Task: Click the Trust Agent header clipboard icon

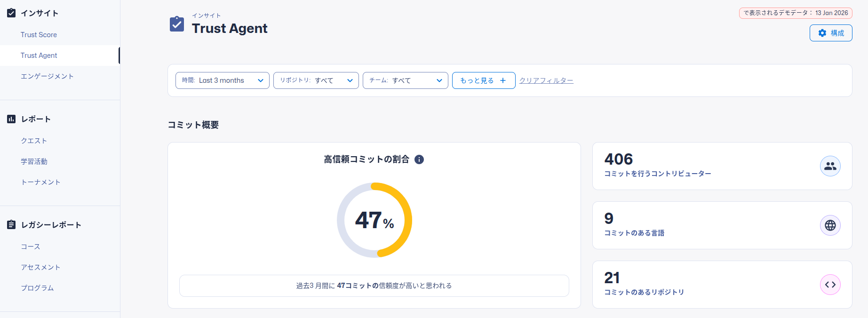Action: 177,24
